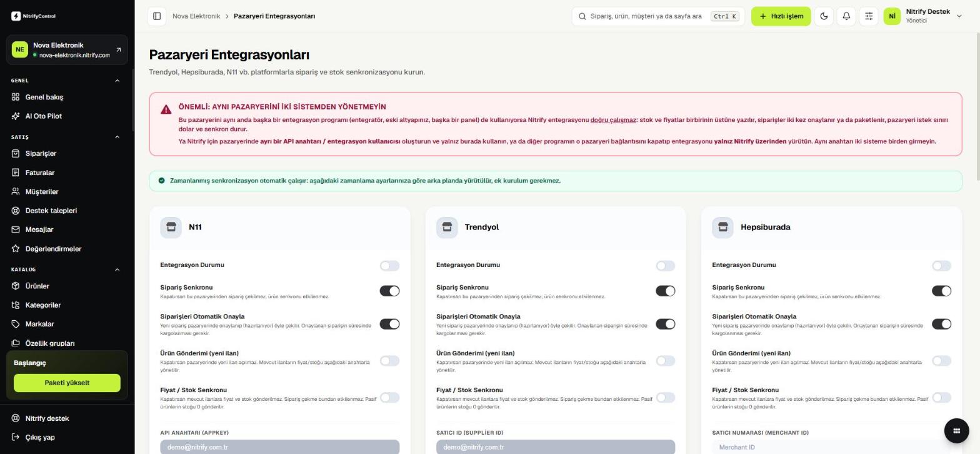Viewport: 980px width, 454px height.
Task: Collapse the KATALOG sidebar section
Action: click(117, 270)
